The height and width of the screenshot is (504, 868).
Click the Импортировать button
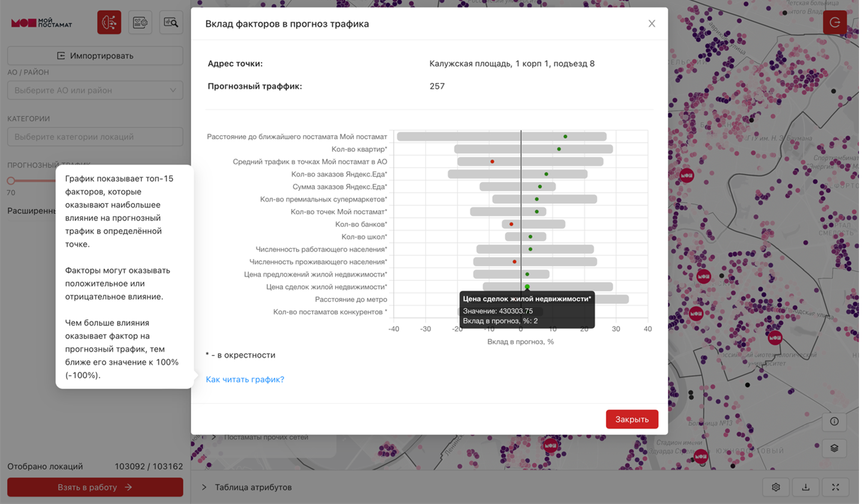point(95,56)
